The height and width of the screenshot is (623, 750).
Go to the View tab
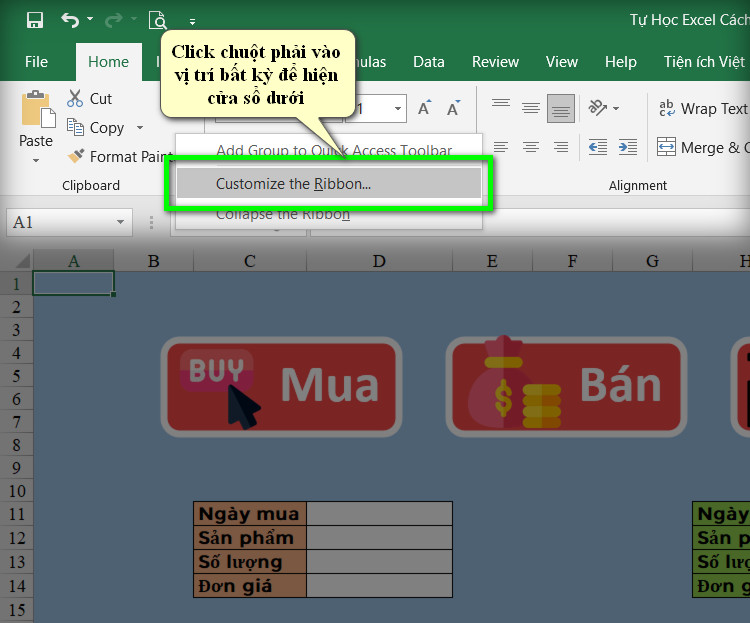point(562,62)
